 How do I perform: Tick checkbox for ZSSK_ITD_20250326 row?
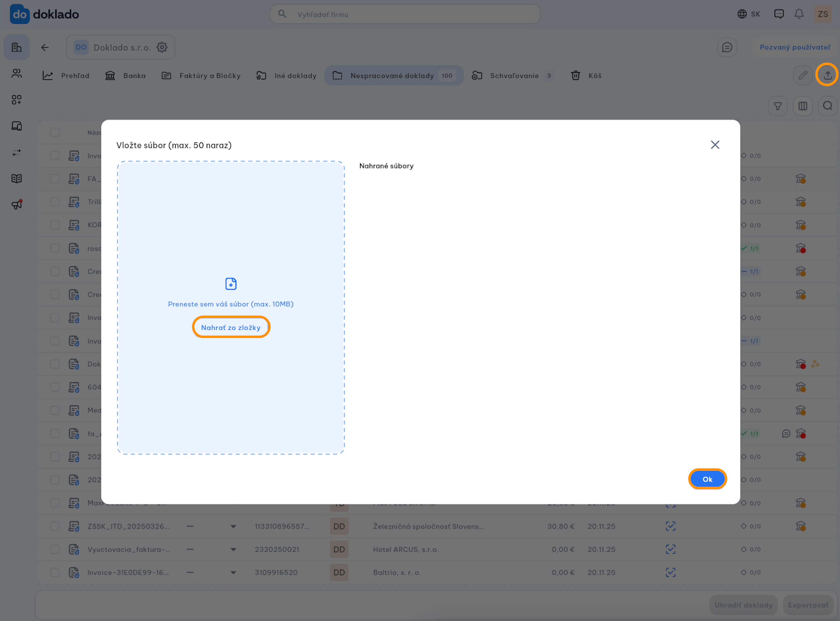pos(55,526)
